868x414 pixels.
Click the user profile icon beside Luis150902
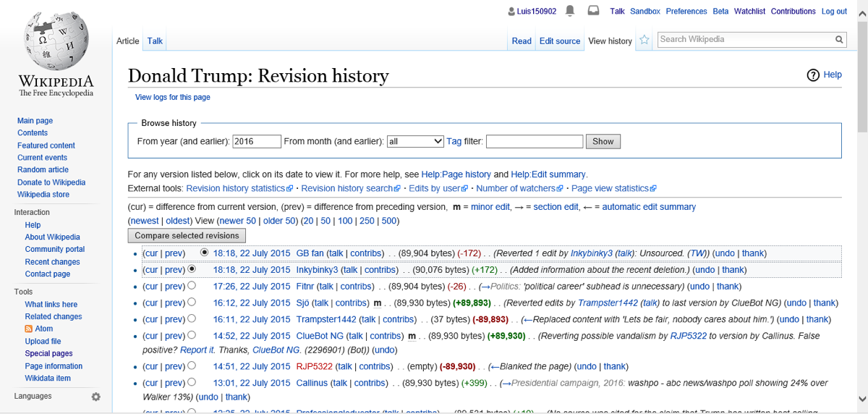511,11
